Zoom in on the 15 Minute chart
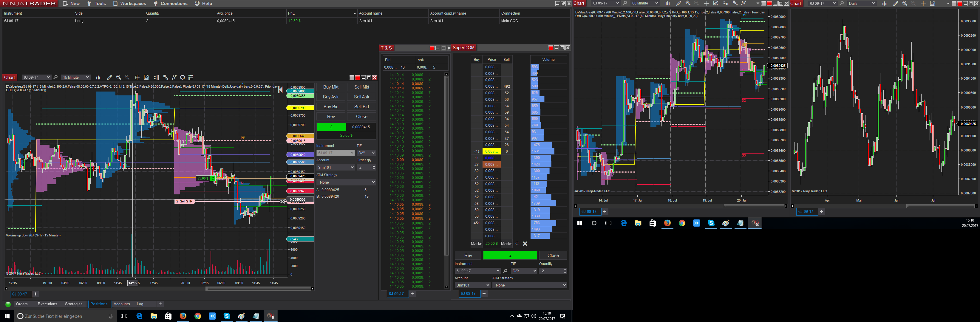The image size is (980, 322). coord(119,78)
